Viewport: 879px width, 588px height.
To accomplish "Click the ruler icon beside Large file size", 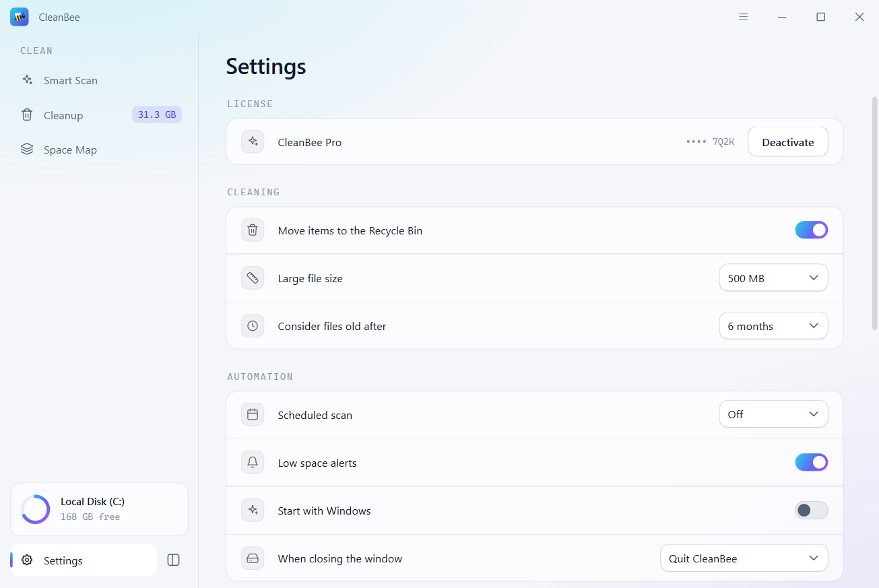I will coord(253,278).
